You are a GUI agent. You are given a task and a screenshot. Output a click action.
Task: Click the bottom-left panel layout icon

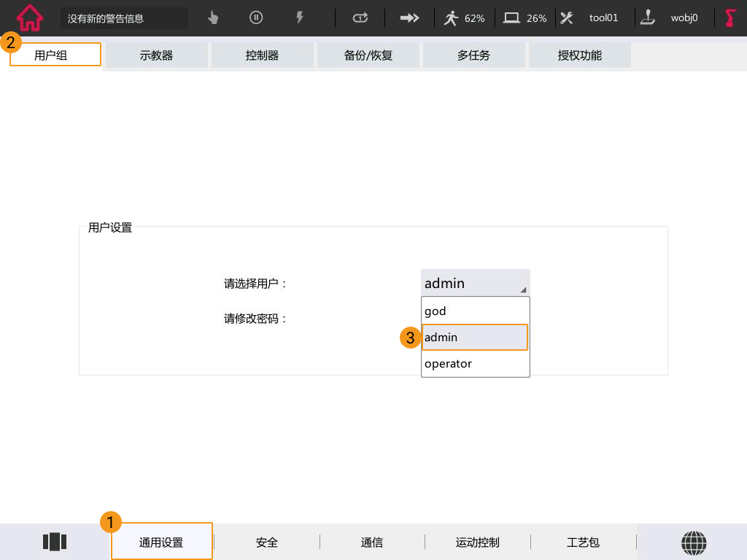pyautogui.click(x=55, y=542)
